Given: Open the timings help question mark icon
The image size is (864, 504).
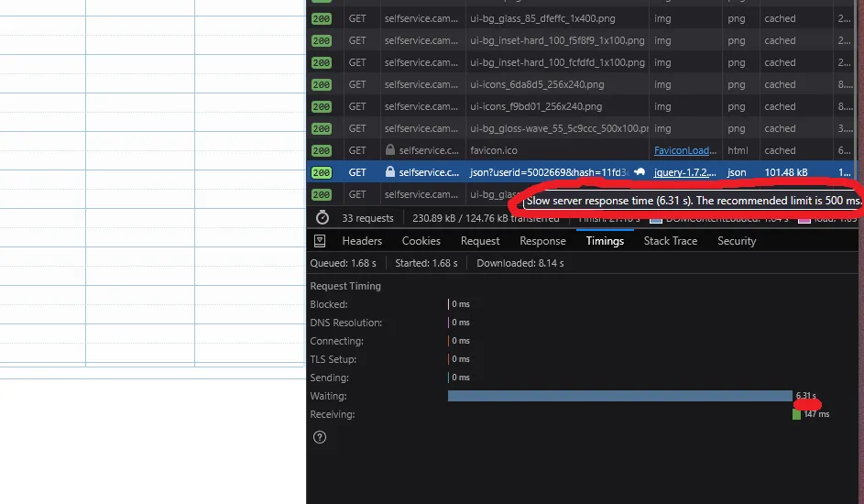Looking at the screenshot, I should (x=320, y=437).
